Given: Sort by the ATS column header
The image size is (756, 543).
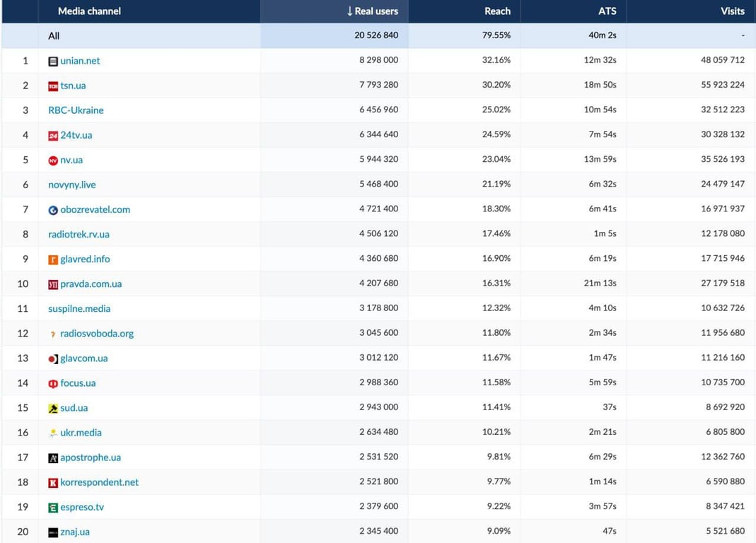Looking at the screenshot, I should pyautogui.click(x=607, y=11).
